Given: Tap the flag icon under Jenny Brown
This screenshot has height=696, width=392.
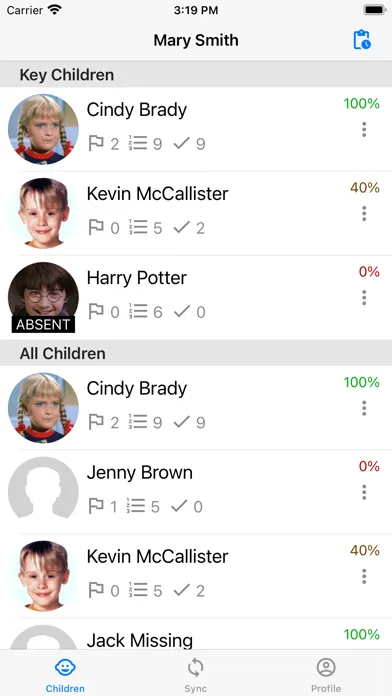Looking at the screenshot, I should tap(96, 506).
